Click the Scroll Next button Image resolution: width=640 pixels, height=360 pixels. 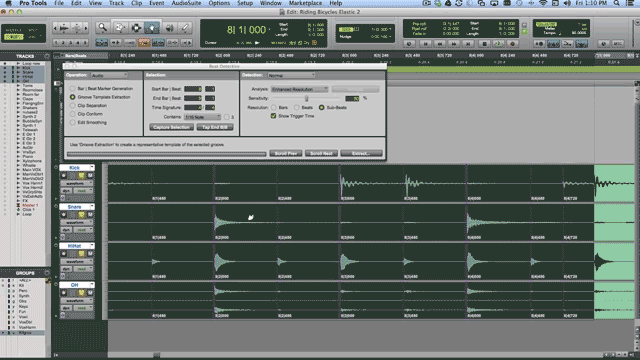321,153
